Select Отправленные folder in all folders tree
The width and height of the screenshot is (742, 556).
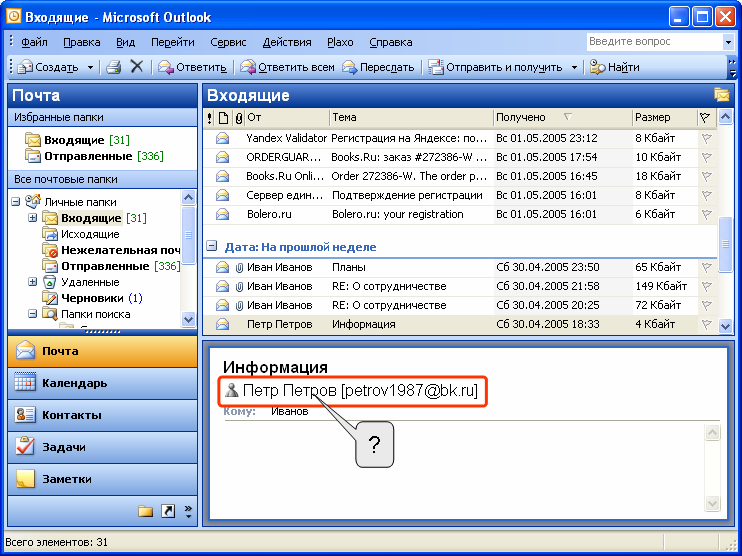(x=111, y=266)
